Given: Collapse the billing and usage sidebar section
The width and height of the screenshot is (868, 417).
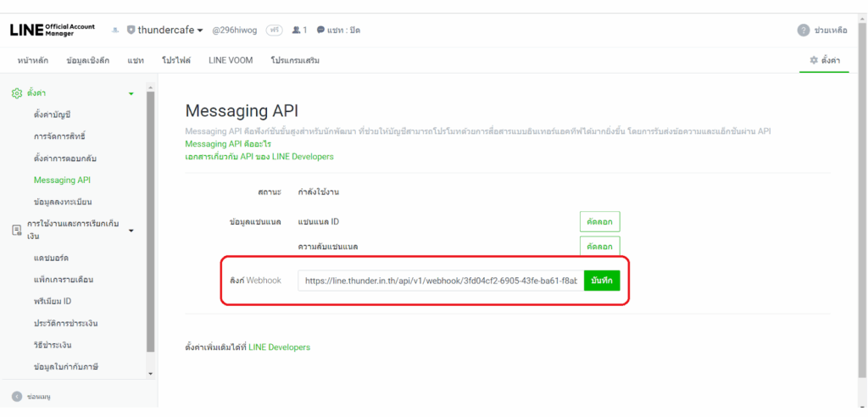Looking at the screenshot, I should pos(131,230).
